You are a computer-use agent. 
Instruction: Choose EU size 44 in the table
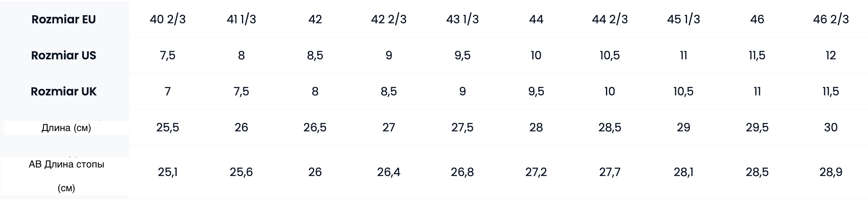[536, 20]
